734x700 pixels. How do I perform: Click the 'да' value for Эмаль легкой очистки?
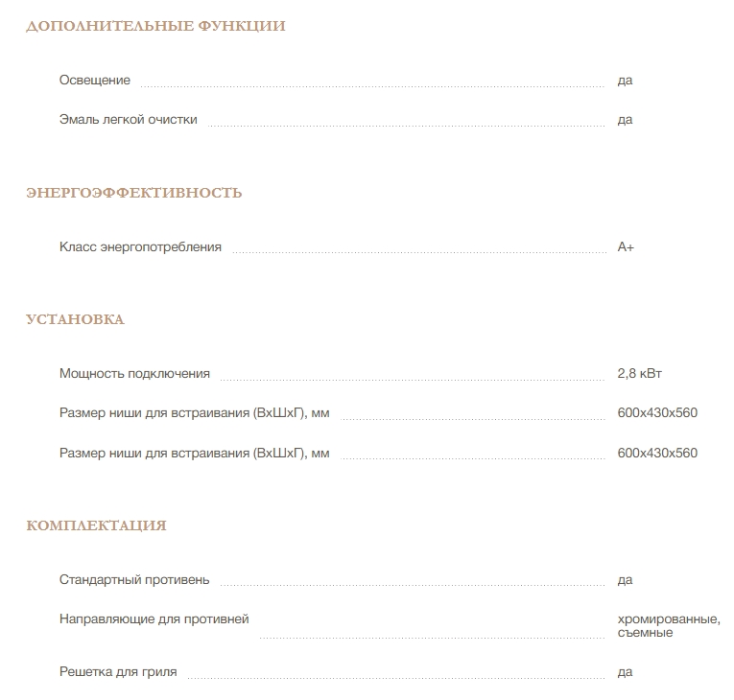coord(625,120)
